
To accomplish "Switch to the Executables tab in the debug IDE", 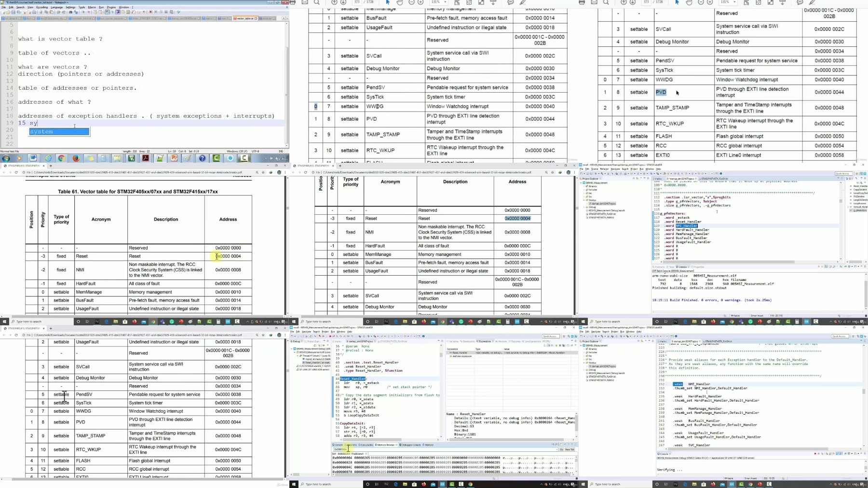I will pyautogui.click(x=366, y=445).
